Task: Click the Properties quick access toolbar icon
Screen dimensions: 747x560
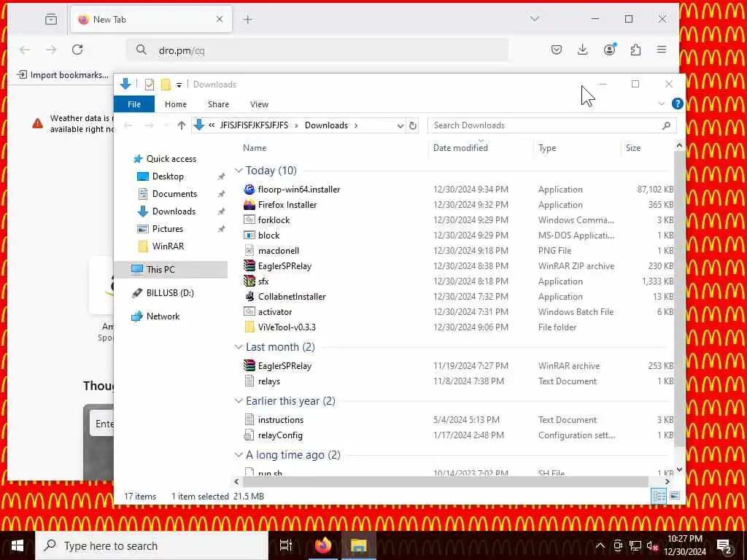Action: tap(150, 85)
